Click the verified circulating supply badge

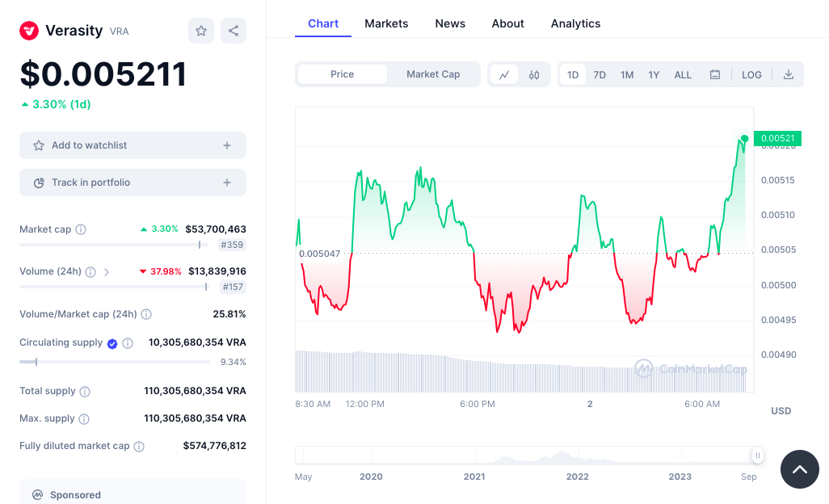pos(112,344)
